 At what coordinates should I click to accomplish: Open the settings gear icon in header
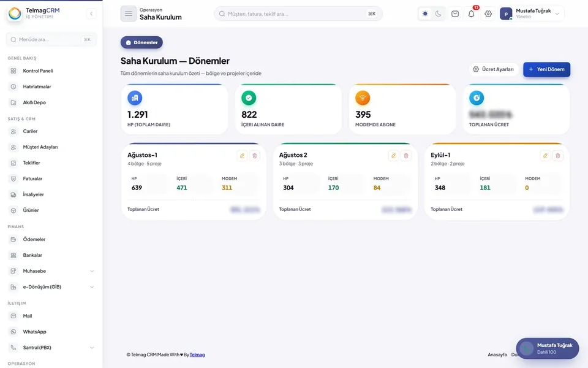488,14
